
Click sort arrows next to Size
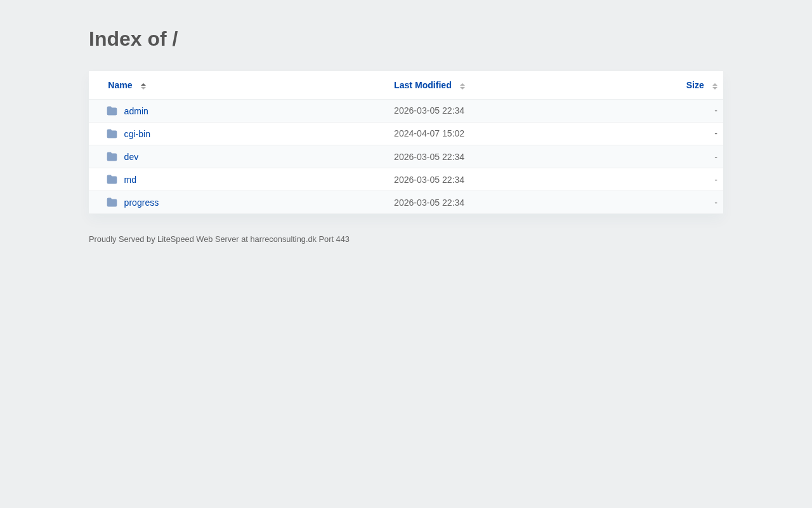pos(715,86)
